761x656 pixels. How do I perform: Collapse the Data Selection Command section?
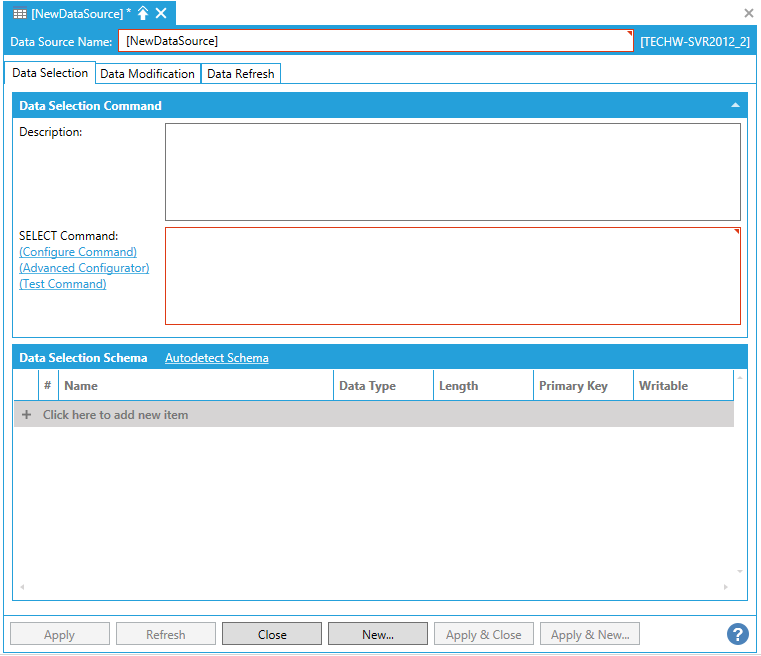[735, 105]
